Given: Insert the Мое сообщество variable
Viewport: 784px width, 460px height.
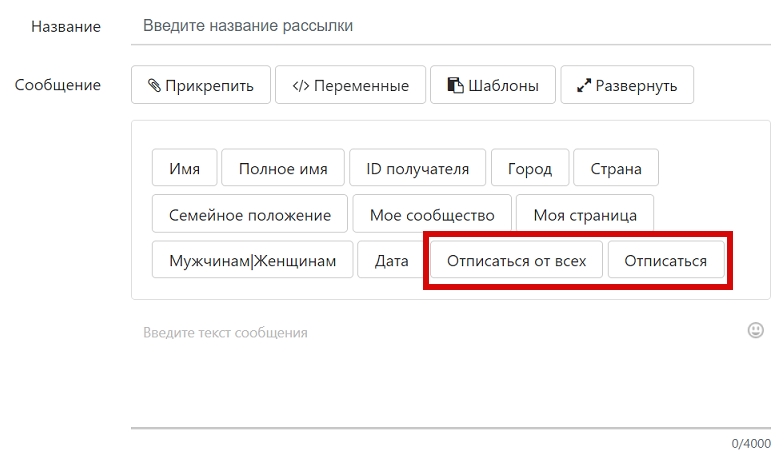Looking at the screenshot, I should point(432,214).
